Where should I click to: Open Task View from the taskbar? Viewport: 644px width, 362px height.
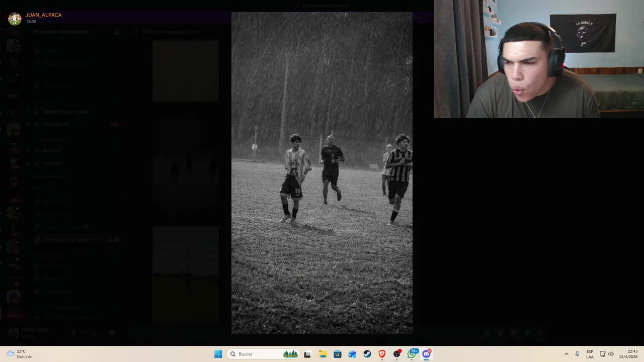coord(307,354)
